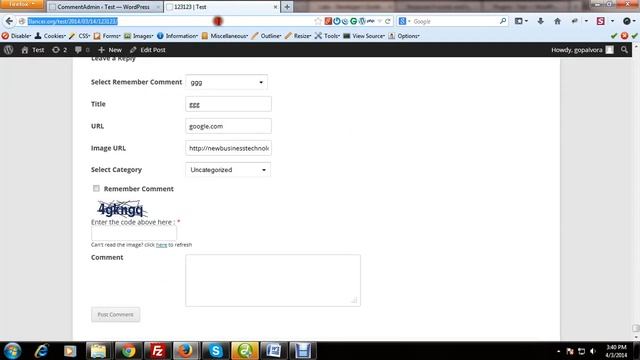
Task: Open the file explorer folder taskbar icon
Action: (x=98, y=351)
